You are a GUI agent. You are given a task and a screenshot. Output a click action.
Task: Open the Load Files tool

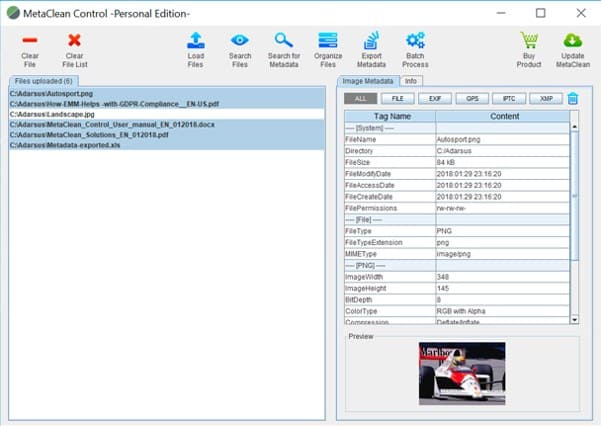[196, 40]
